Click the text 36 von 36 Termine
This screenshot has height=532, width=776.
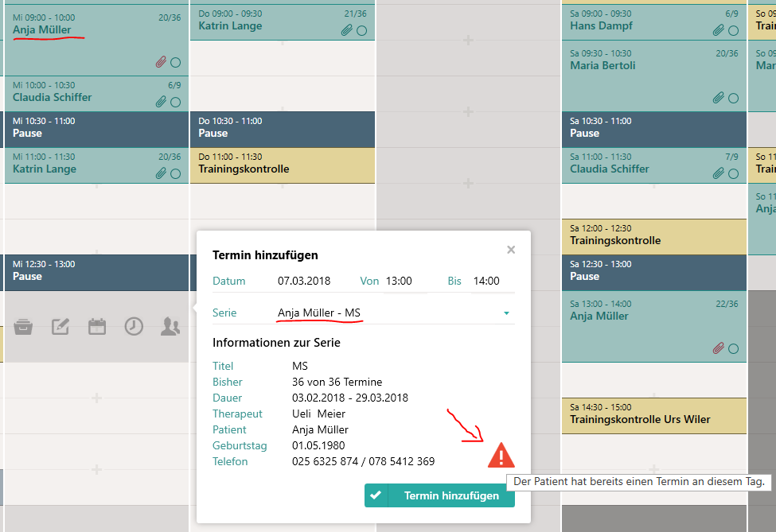point(337,382)
